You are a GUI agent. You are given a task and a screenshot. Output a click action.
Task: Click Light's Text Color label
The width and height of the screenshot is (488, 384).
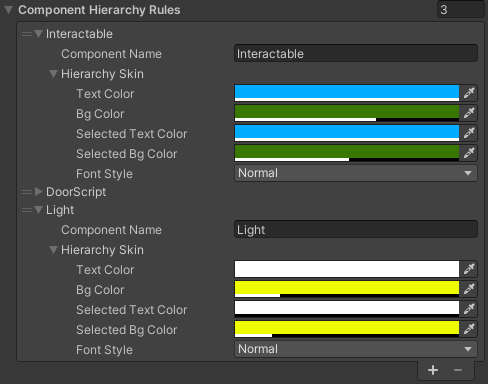(x=105, y=270)
